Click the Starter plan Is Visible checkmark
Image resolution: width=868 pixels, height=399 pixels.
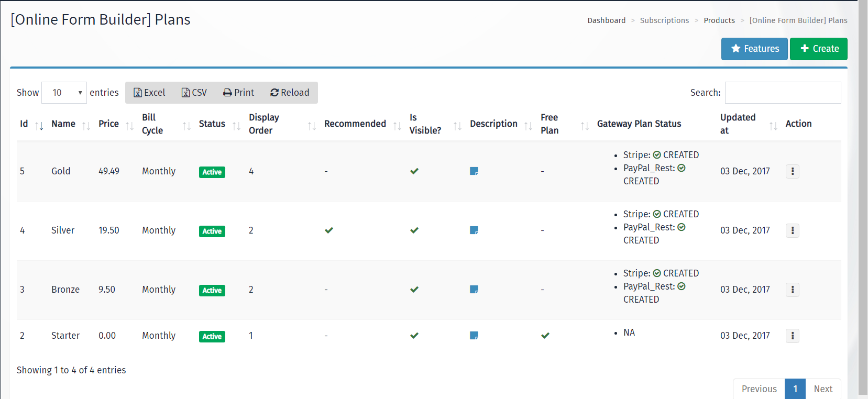click(x=414, y=336)
